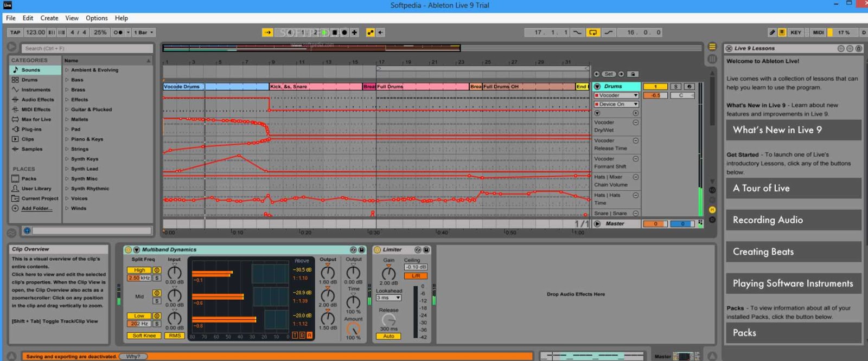Click the Stop transport button
This screenshot has height=361, width=868.
pyautogui.click(x=335, y=33)
